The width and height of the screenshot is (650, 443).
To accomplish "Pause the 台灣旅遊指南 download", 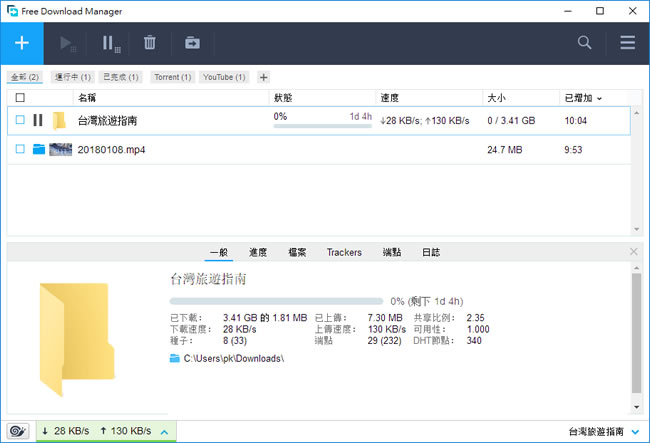I will pos(38,120).
